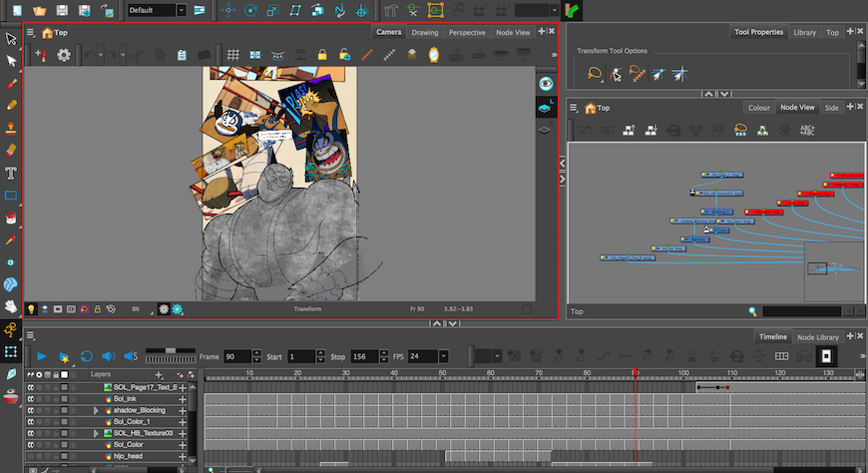Select the Text tool in left toolbar
Screen dimensions: 868x473
tap(11, 173)
